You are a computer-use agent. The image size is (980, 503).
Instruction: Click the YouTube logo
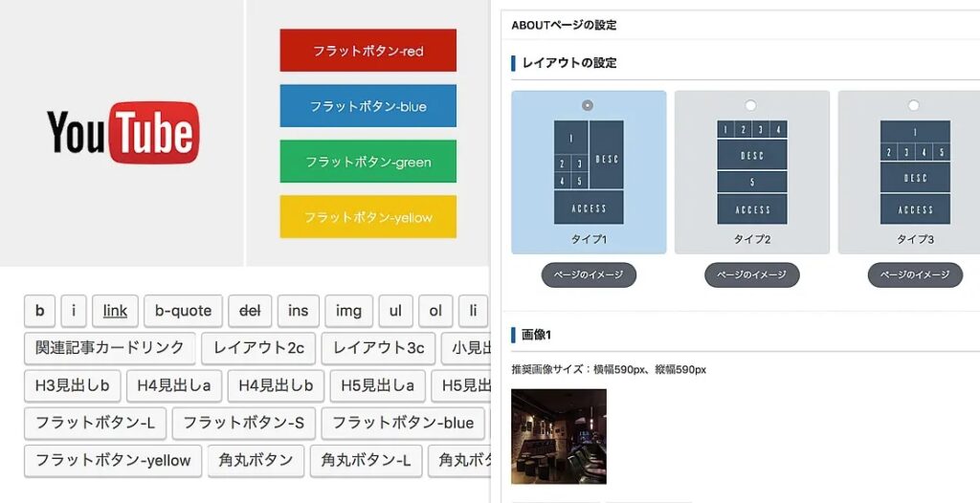coord(123,133)
